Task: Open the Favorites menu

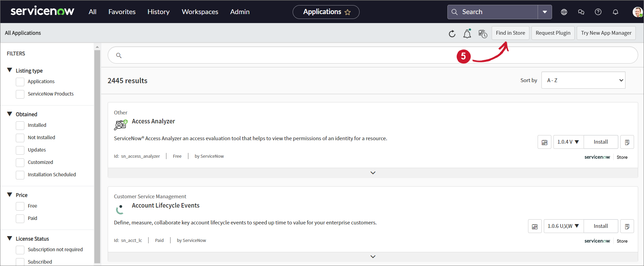Action: 122,12
